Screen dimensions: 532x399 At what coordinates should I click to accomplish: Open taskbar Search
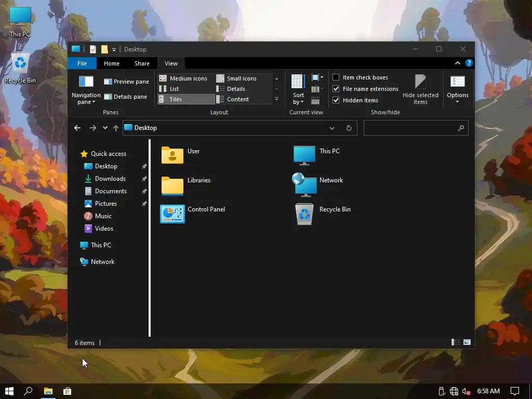29,391
